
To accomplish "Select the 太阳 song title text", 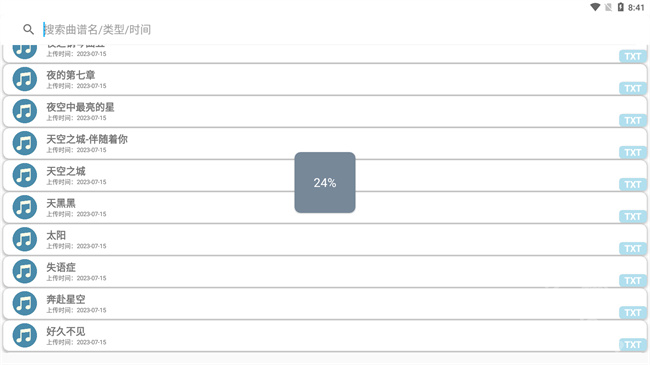I will coord(56,235).
